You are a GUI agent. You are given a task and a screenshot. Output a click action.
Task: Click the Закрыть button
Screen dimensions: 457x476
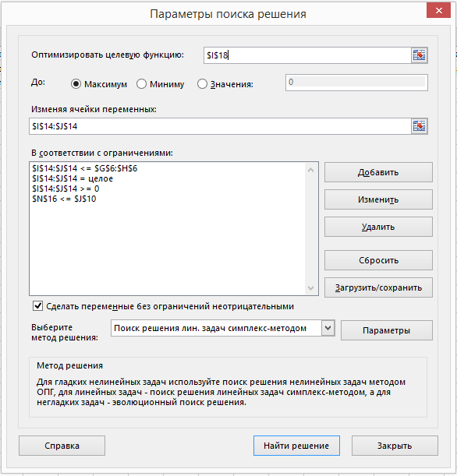tap(395, 446)
